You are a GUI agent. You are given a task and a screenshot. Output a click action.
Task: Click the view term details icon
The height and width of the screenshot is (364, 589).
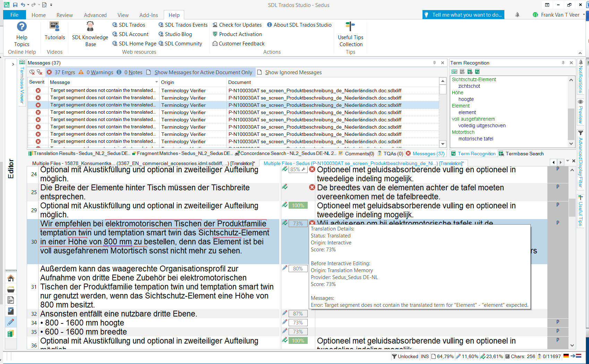pos(454,72)
